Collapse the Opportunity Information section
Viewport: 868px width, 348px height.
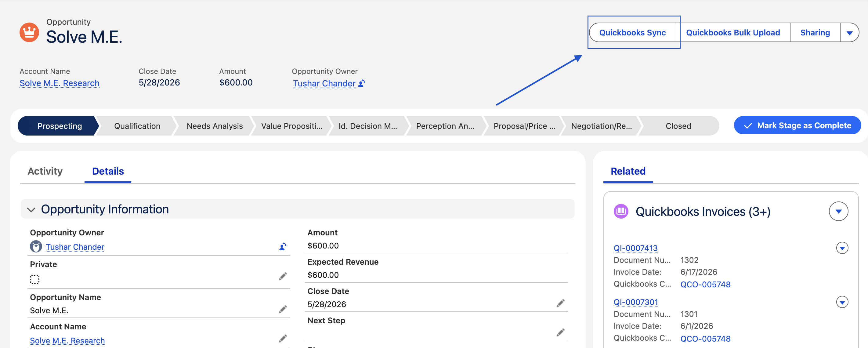coord(31,209)
